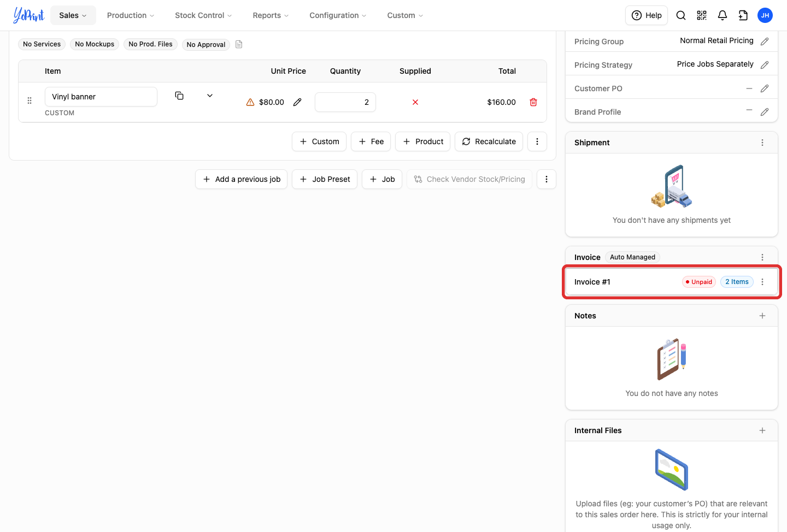Screen dimensions: 787x532
Task: Edit the Pricing Group value
Action: (x=765, y=41)
